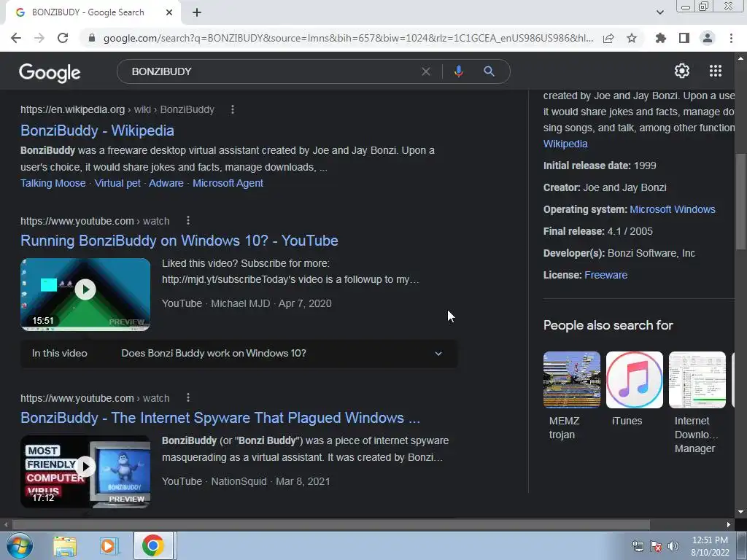This screenshot has width=747, height=560.
Task: Click the browser forward arrow
Action: coord(39,38)
